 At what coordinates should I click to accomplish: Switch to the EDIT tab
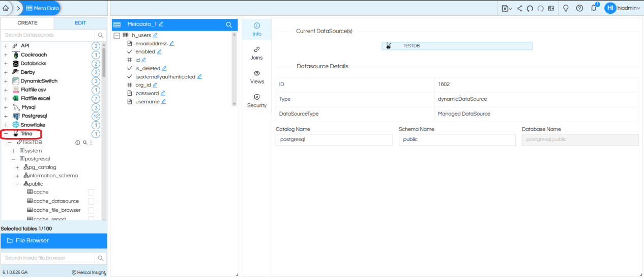click(x=80, y=23)
